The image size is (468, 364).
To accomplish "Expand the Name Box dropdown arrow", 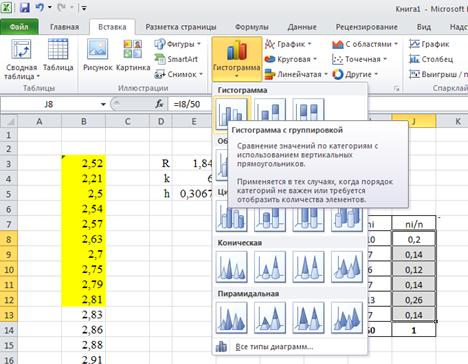I will point(103,105).
